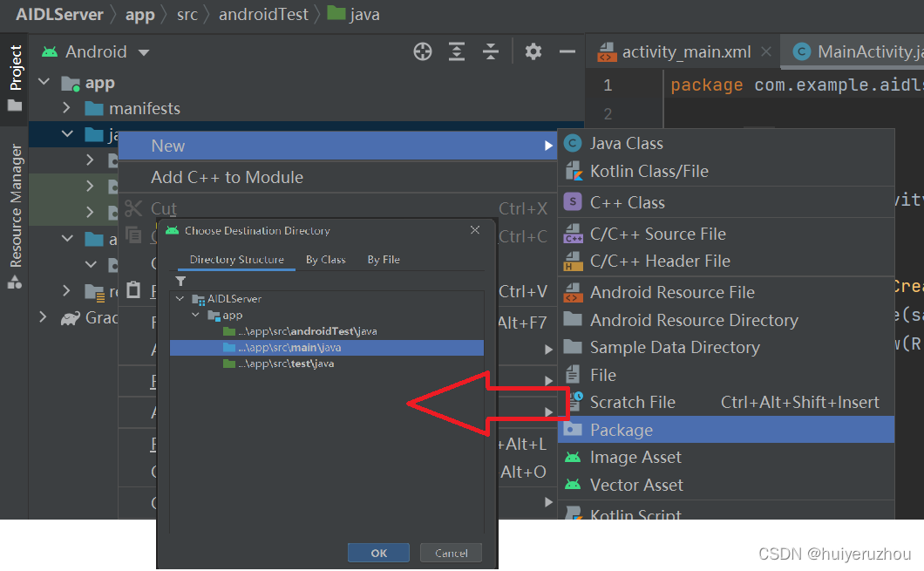Click the locate target crosshair icon
This screenshot has height=571, width=924.
point(423,51)
